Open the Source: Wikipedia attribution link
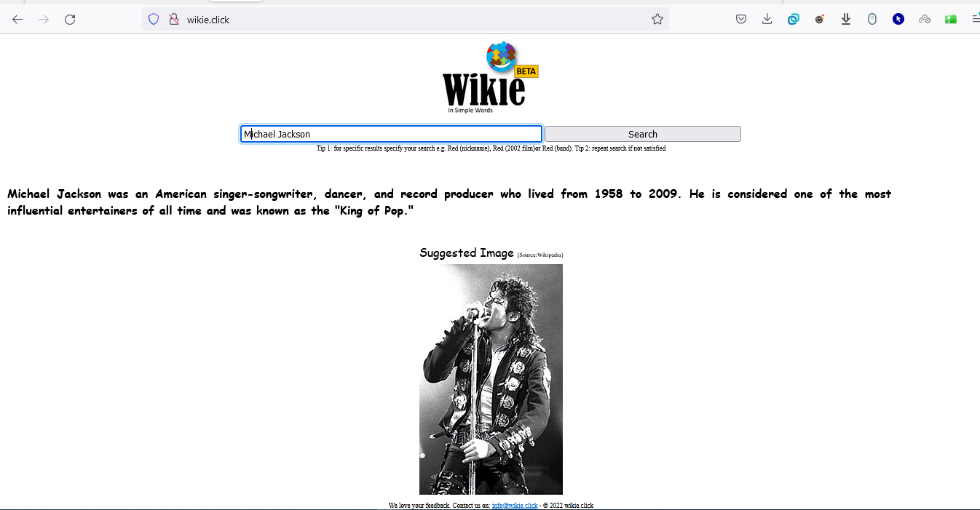This screenshot has width=980, height=510. pyautogui.click(x=539, y=255)
